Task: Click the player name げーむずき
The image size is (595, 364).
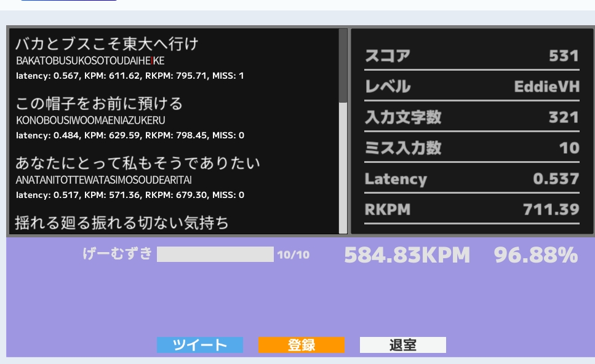Action: click(x=118, y=253)
